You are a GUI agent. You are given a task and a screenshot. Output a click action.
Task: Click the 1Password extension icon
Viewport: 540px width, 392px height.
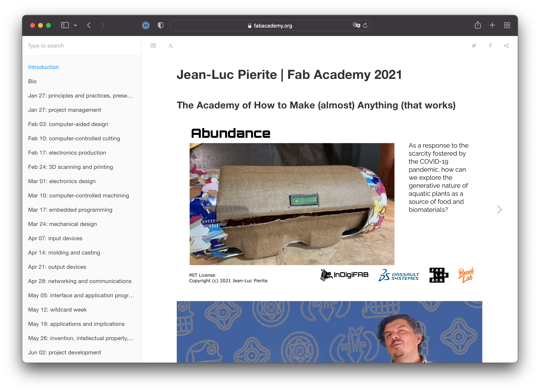(x=146, y=25)
